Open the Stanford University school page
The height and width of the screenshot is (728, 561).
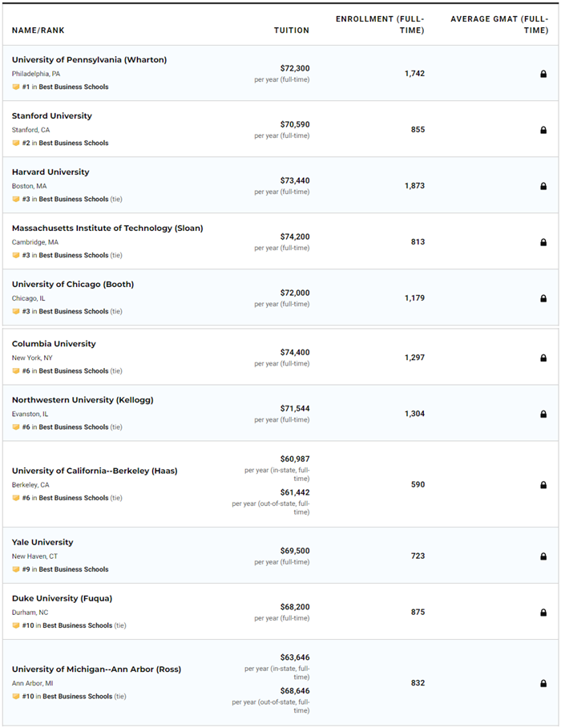pyautogui.click(x=51, y=116)
